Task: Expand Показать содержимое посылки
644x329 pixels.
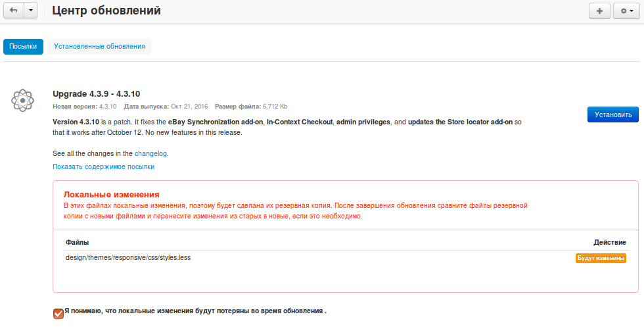Action: pos(103,167)
